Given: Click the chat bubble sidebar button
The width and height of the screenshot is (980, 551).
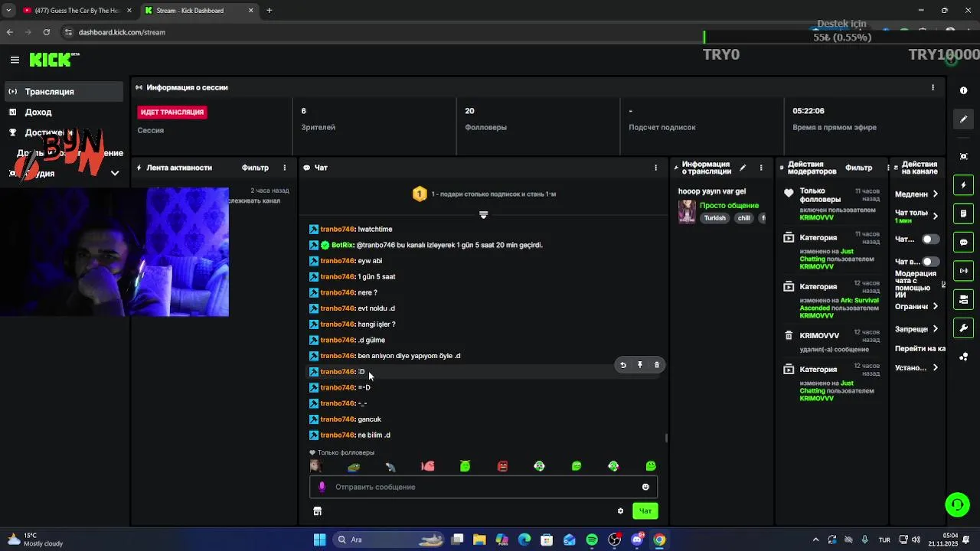Looking at the screenshot, I should [963, 243].
